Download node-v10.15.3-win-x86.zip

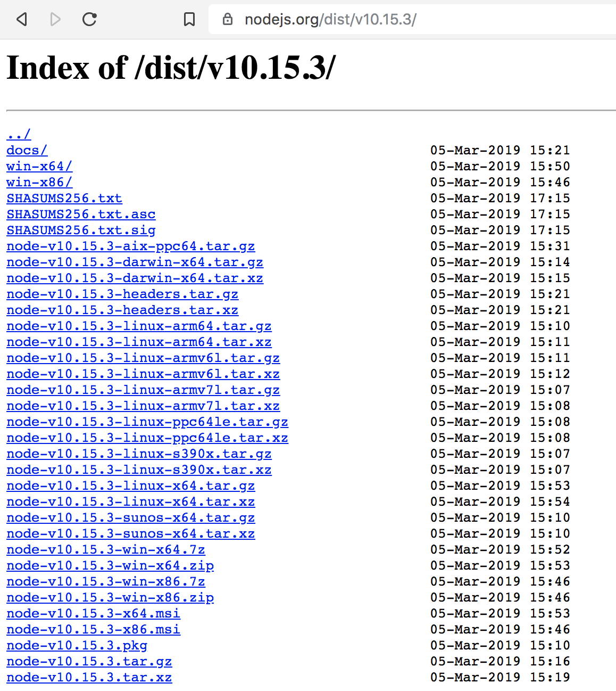point(110,597)
